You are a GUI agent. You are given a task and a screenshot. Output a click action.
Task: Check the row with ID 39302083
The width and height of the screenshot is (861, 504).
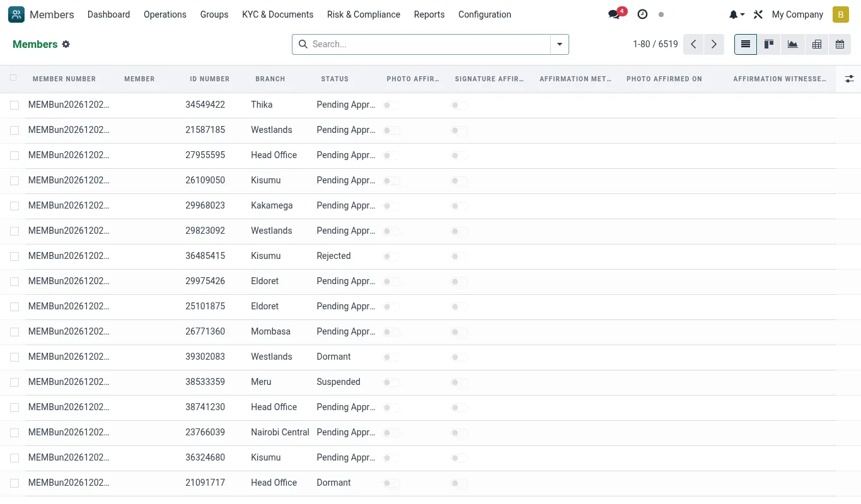[x=14, y=357]
